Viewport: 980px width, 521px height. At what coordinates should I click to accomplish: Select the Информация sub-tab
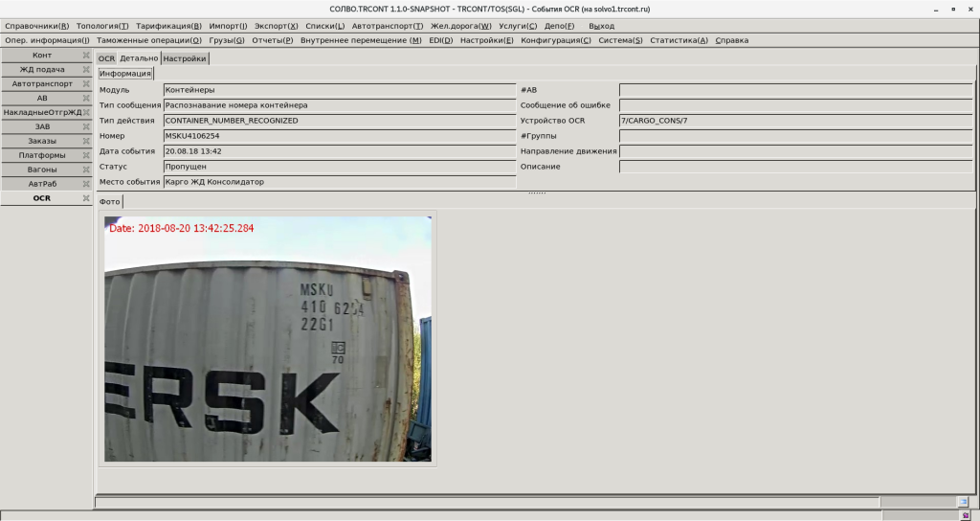point(125,73)
